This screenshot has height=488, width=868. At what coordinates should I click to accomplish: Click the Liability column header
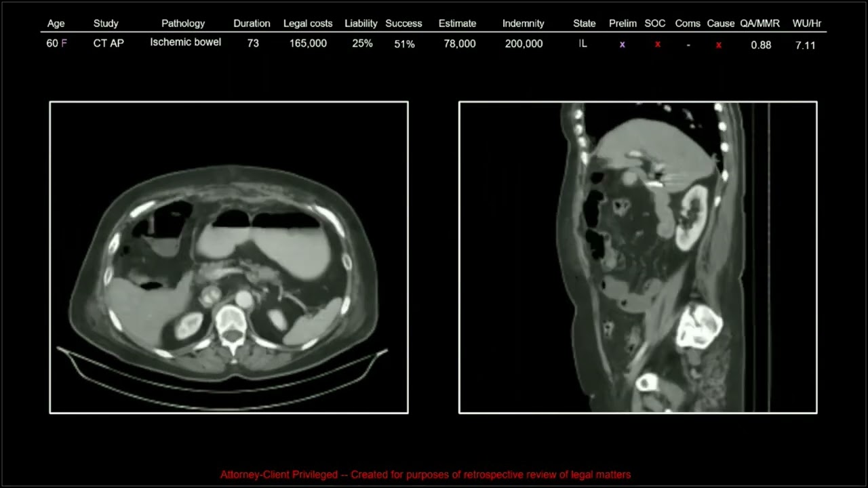[x=361, y=23]
